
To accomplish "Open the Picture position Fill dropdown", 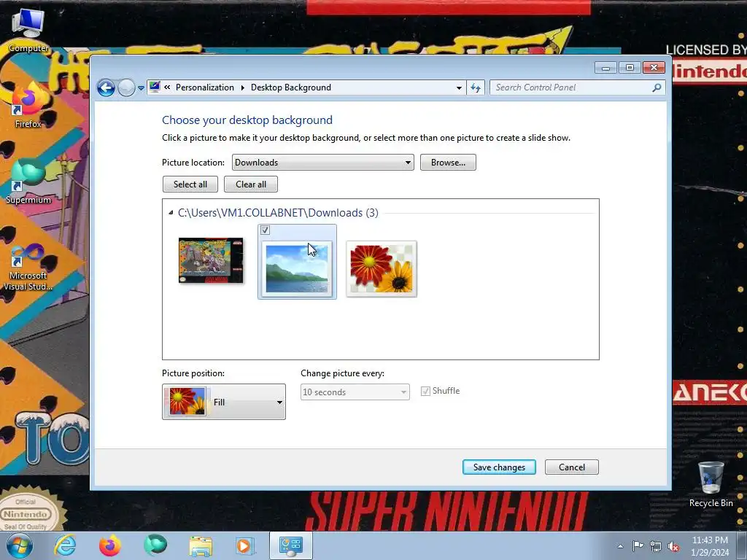I will click(x=224, y=402).
